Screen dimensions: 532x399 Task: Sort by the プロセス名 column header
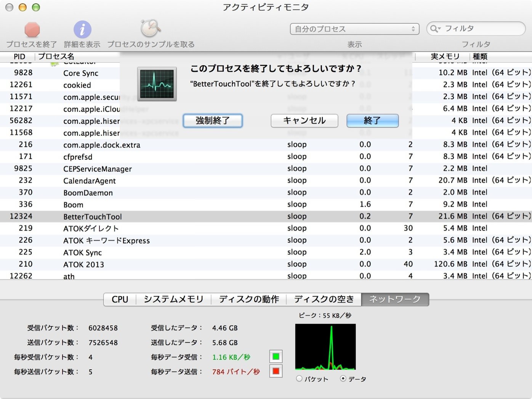point(56,56)
